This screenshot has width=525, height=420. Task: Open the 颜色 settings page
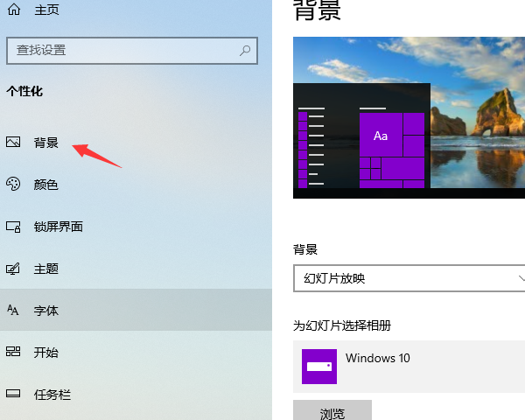pyautogui.click(x=45, y=185)
